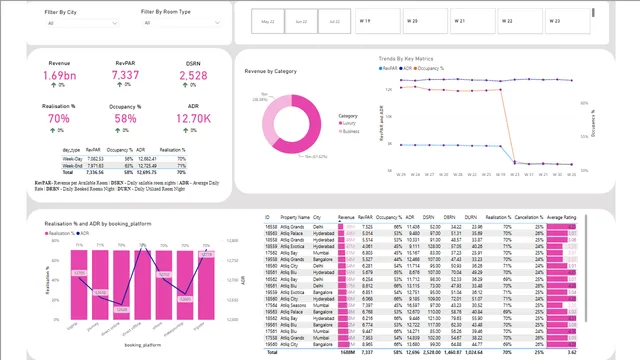Select the Atliq Bay Mumbai row
This screenshot has height=360, width=640.
coord(420,253)
